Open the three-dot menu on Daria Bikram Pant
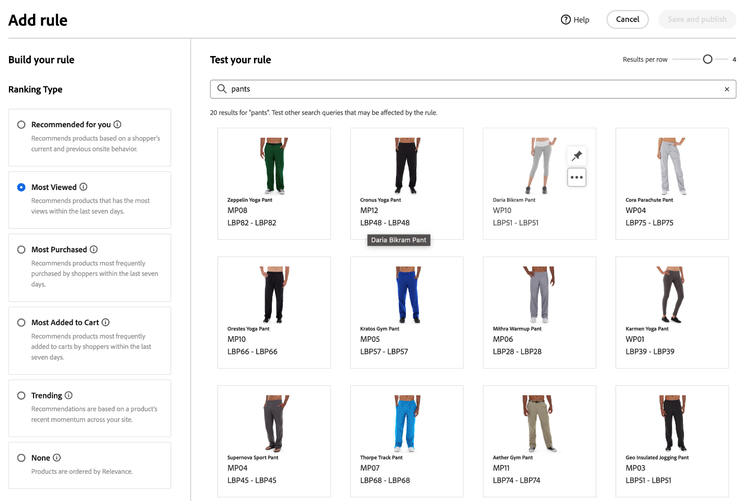 coord(577,178)
